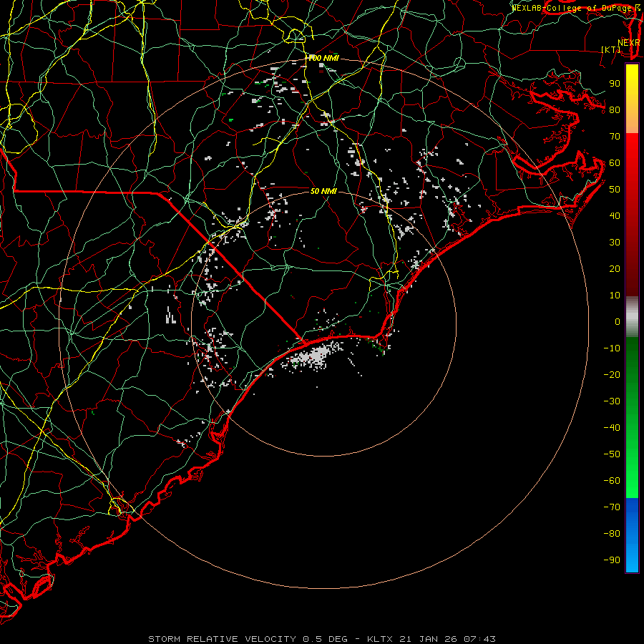Select the 30 value on velocity scale
The image size is (644, 644).
click(615, 243)
